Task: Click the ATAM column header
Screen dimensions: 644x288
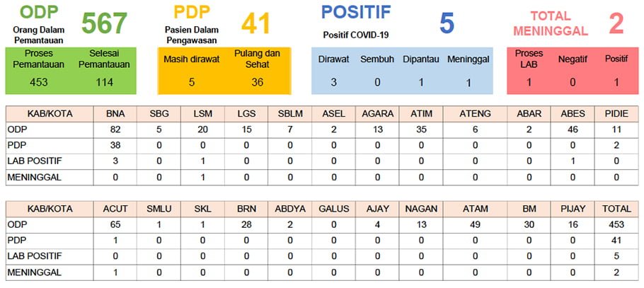Action: (473, 208)
